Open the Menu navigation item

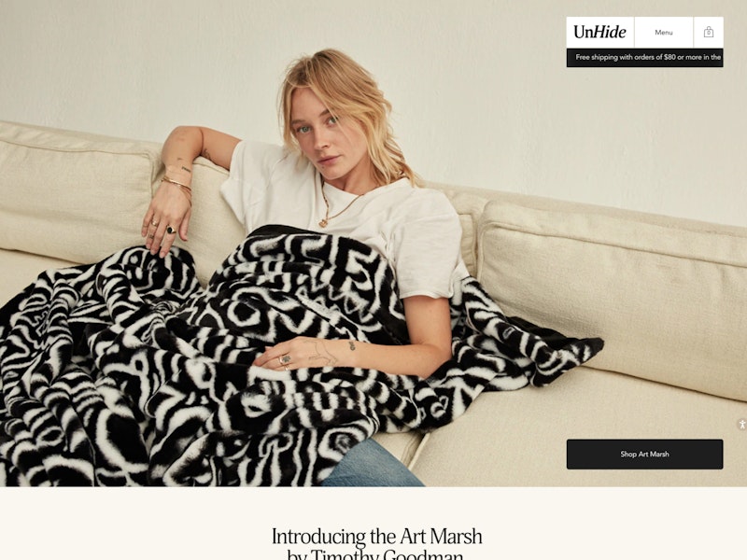(x=664, y=33)
